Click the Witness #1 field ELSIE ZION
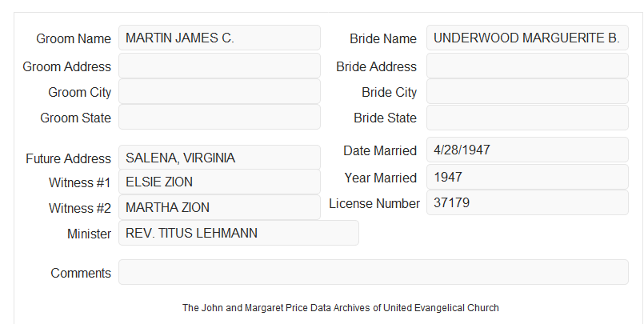The width and height of the screenshot is (644, 324). tap(219, 182)
